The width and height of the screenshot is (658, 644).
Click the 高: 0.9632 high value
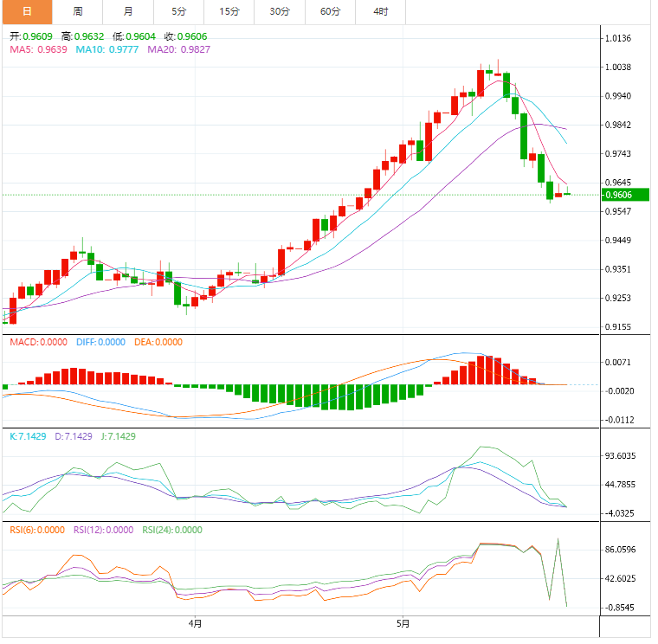point(82,36)
